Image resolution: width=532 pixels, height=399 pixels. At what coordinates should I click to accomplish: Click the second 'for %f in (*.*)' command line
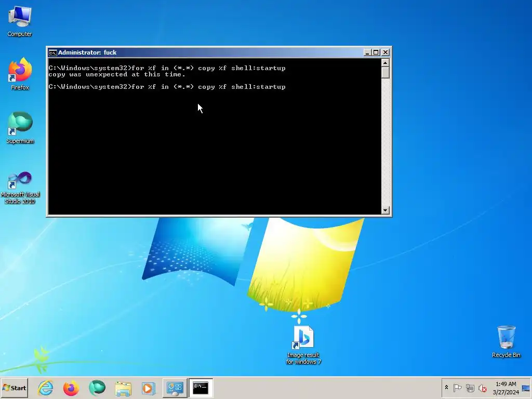point(167,87)
